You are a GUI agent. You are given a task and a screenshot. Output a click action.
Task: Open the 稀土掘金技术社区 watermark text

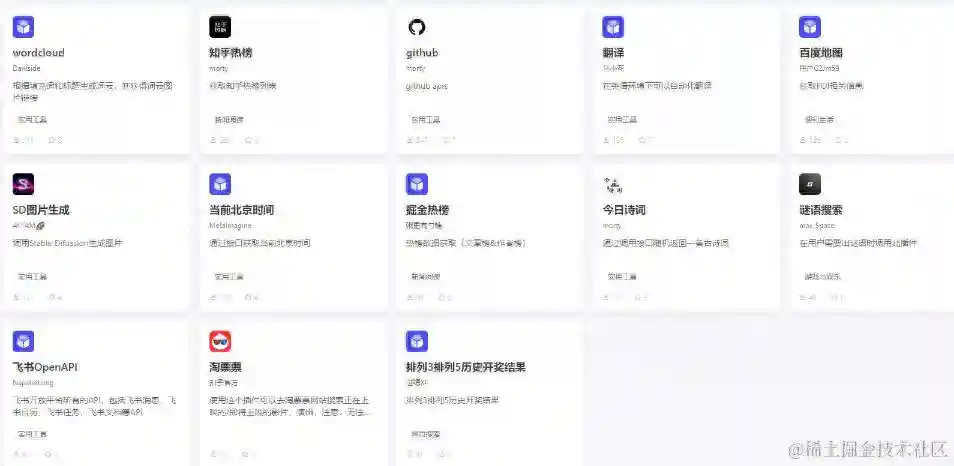point(868,449)
